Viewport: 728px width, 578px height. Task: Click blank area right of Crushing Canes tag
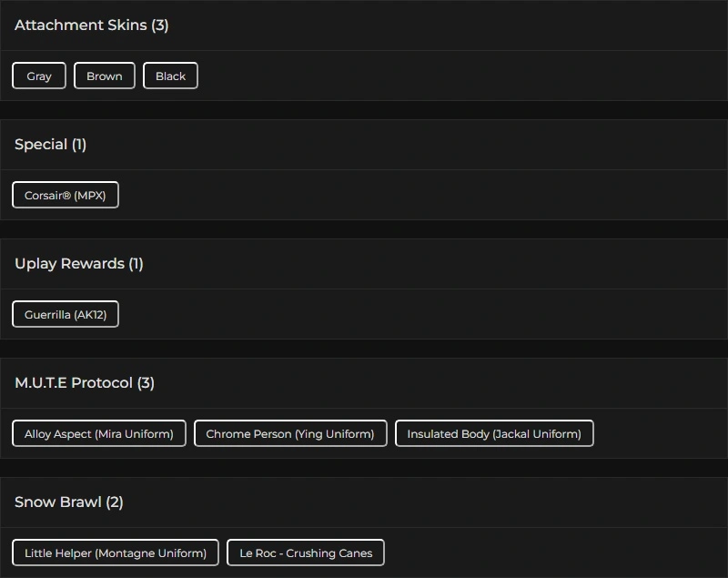click(546, 553)
